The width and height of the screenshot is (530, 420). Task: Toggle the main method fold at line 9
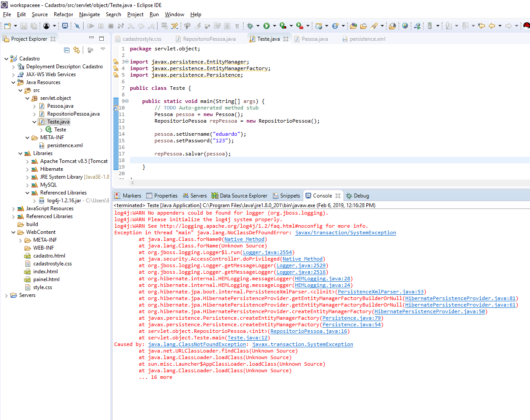click(x=126, y=101)
